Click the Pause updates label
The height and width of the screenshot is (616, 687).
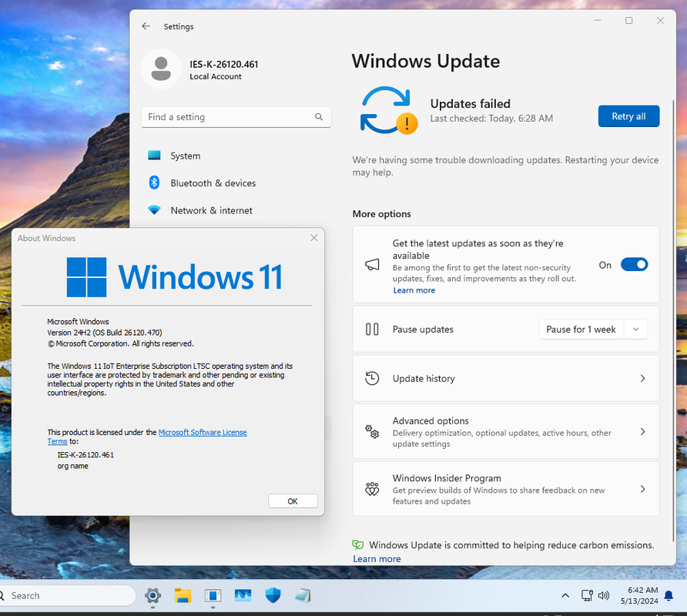[x=423, y=329]
